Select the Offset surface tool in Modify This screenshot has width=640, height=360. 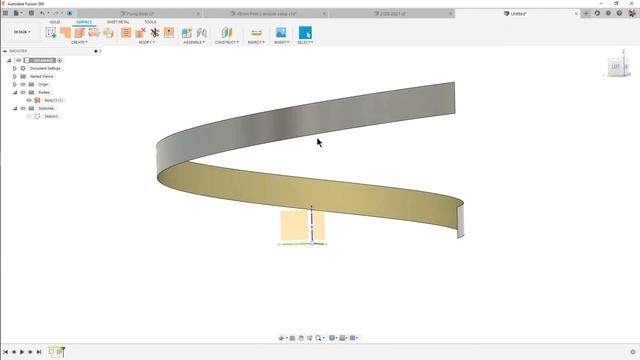126,33
